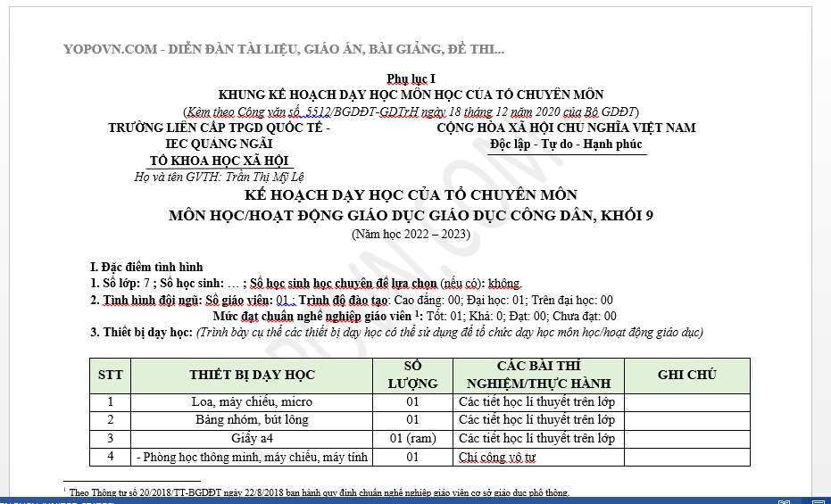Click the 'I. Đặc điểm tình hình' heading

click(146, 267)
